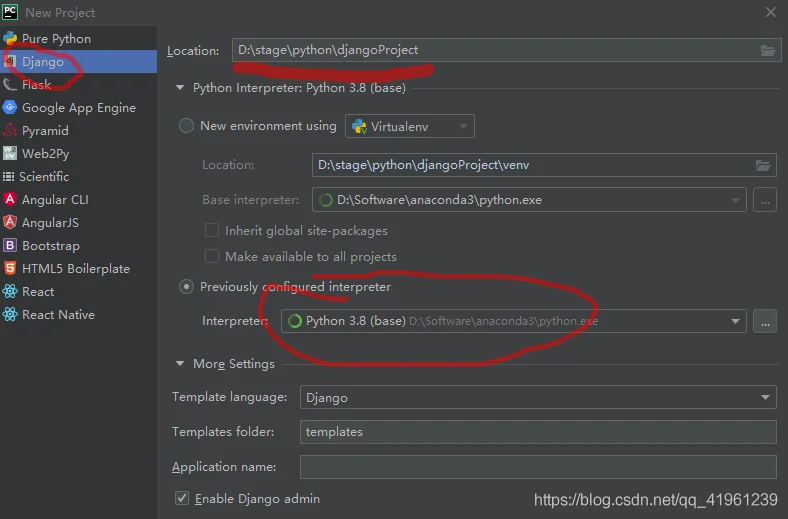Select Bootstrap project type

(x=78, y=246)
